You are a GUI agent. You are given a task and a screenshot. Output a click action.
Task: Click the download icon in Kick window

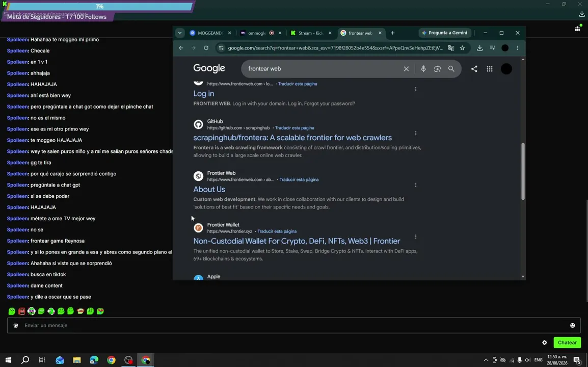click(x=581, y=14)
